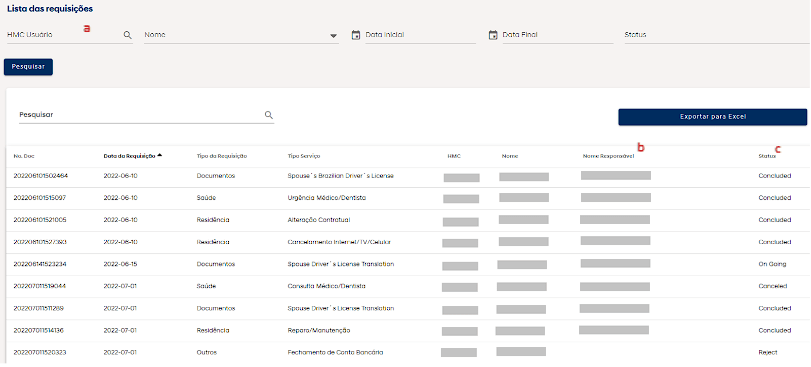Open the Status filter field
This screenshot has width=811, height=367.
click(717, 35)
